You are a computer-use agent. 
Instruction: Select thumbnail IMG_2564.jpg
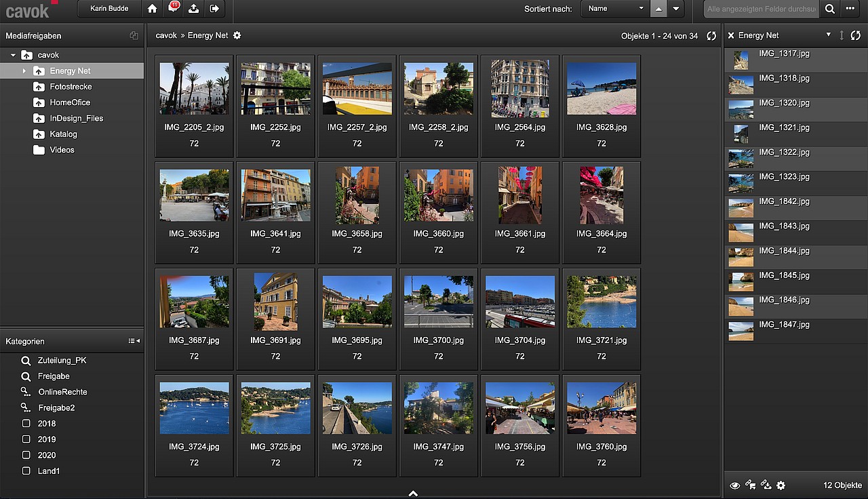click(x=519, y=89)
